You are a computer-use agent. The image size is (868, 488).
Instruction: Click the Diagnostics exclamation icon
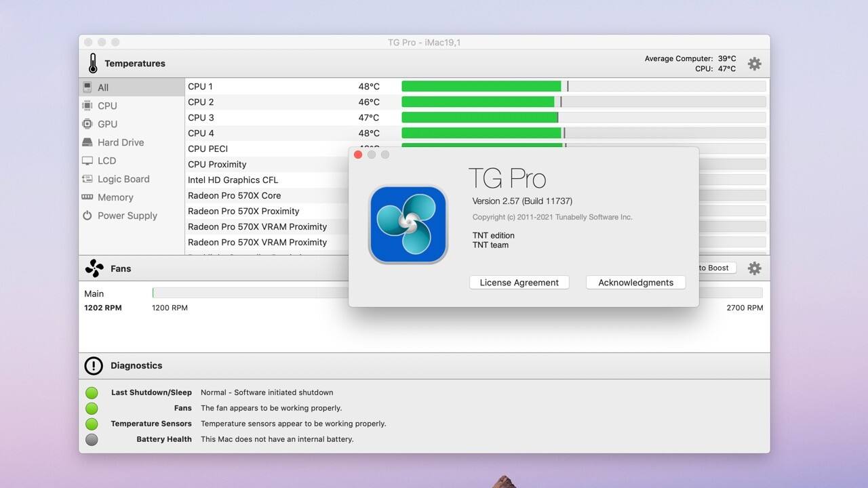pyautogui.click(x=94, y=365)
